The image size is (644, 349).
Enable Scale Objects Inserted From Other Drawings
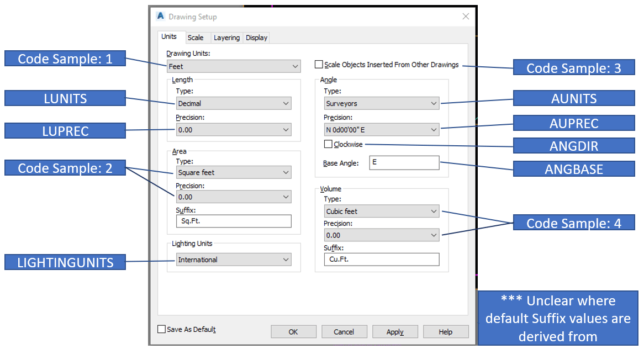[319, 64]
